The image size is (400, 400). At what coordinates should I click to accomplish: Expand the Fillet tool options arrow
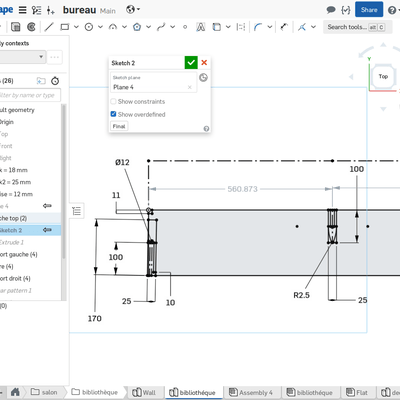coord(270,27)
